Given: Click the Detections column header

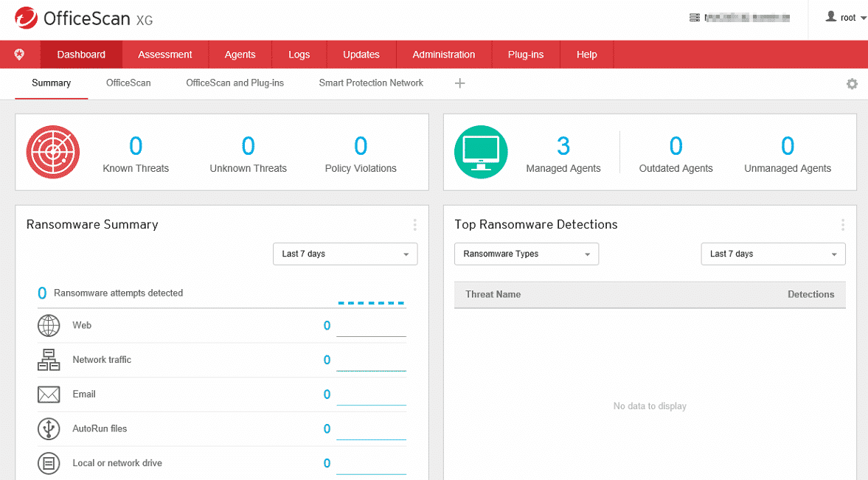Looking at the screenshot, I should pos(810,294).
